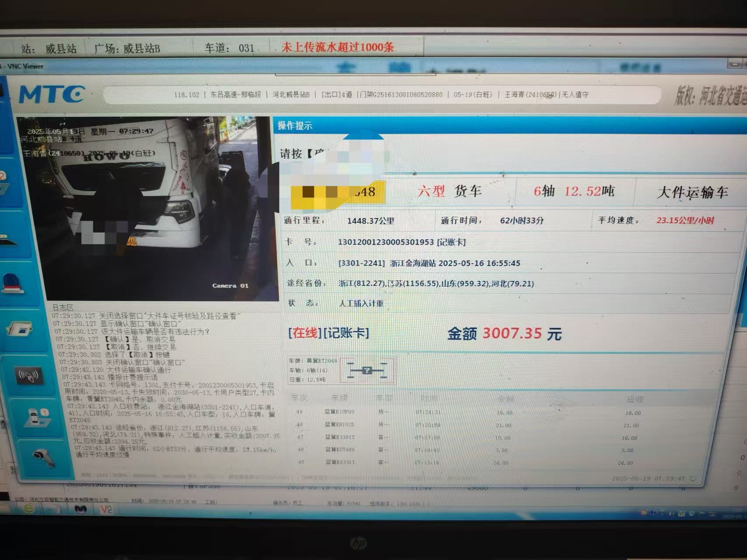Click the 未上传流水超过1000条 warning text
The image size is (747, 560).
click(x=338, y=47)
